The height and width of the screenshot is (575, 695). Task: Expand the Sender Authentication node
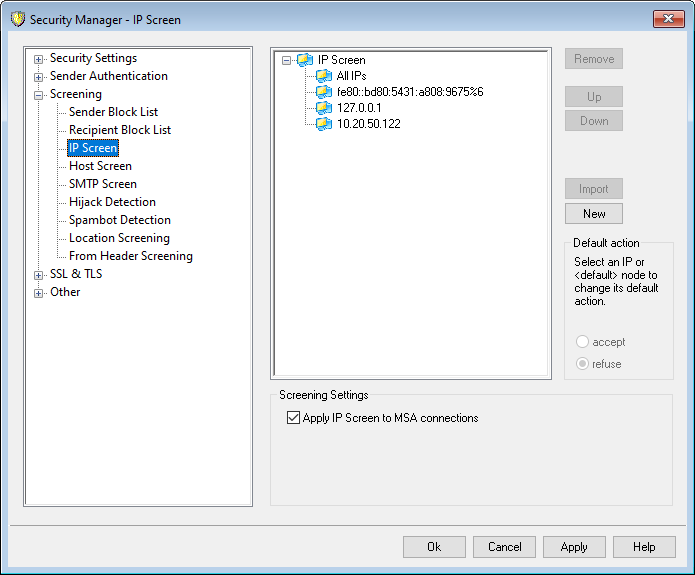tap(39, 76)
